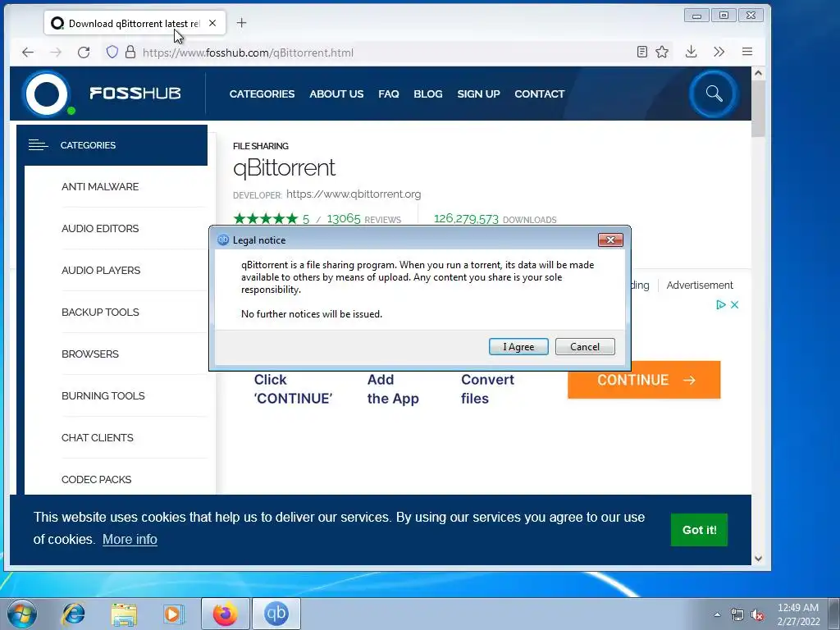Open Windows Media Player from taskbar
Screen dimensions: 840x630
pos(174,614)
